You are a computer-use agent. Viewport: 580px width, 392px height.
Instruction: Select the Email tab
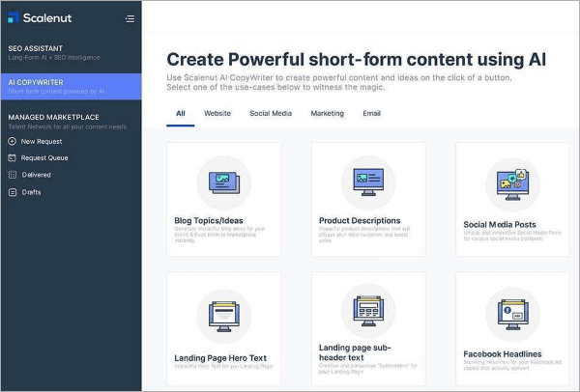tap(372, 113)
